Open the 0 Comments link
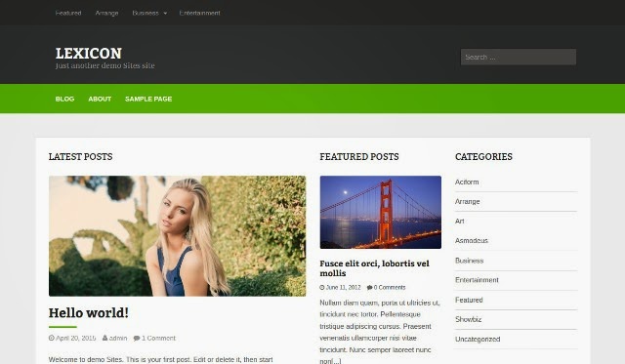 (x=390, y=287)
